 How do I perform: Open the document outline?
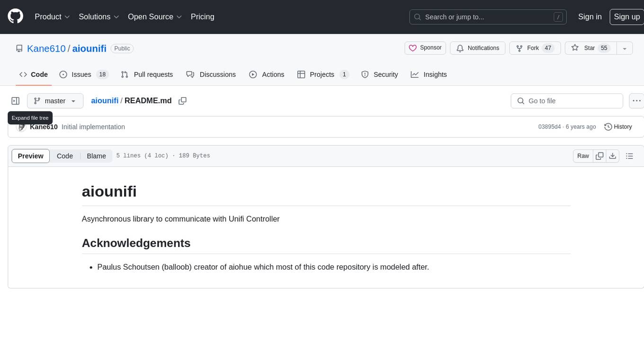[x=629, y=156]
